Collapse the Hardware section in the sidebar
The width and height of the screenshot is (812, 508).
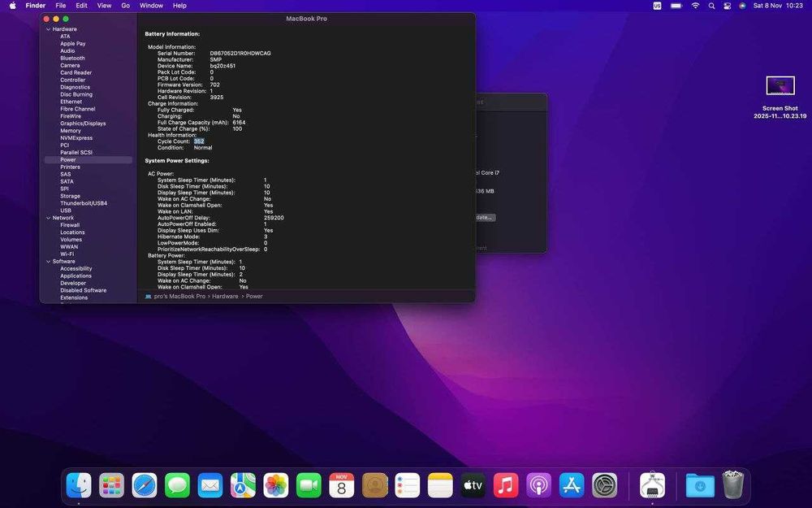48,29
